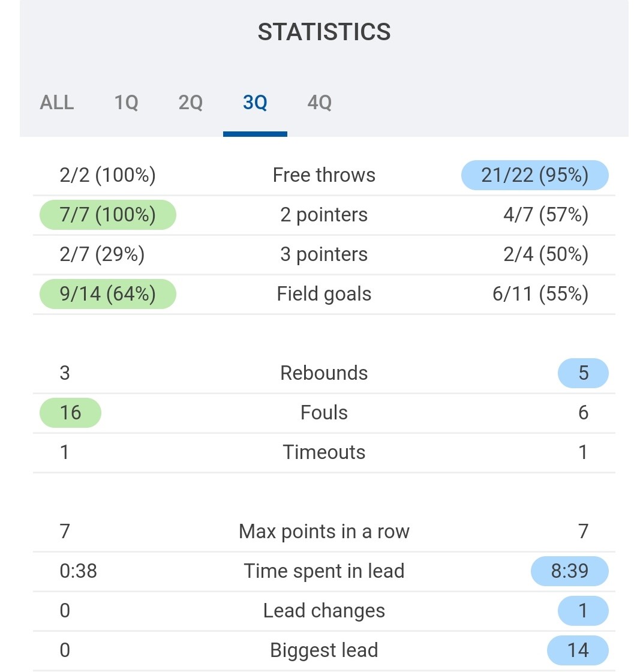Click the 3 pointers row label
The width and height of the screenshot is (640, 672).
(x=324, y=254)
